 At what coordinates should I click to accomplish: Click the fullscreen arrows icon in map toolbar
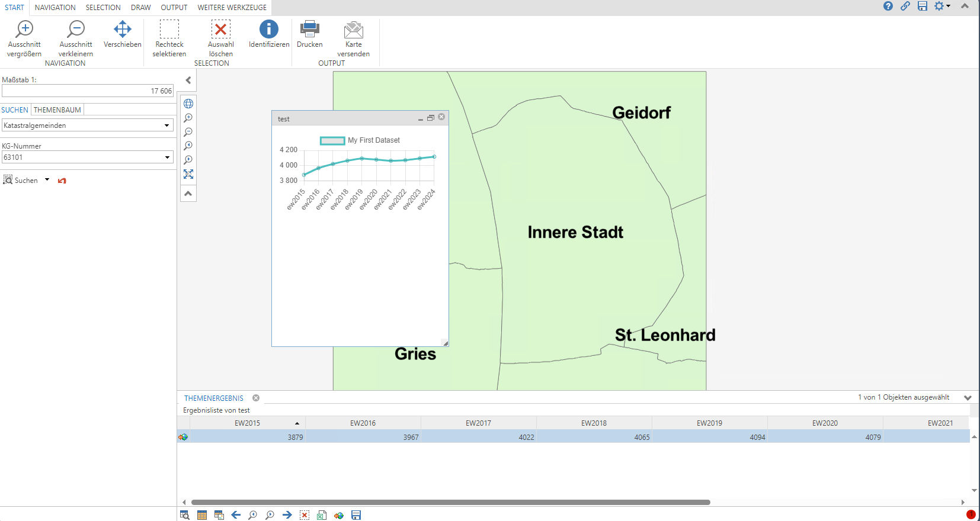tap(188, 174)
